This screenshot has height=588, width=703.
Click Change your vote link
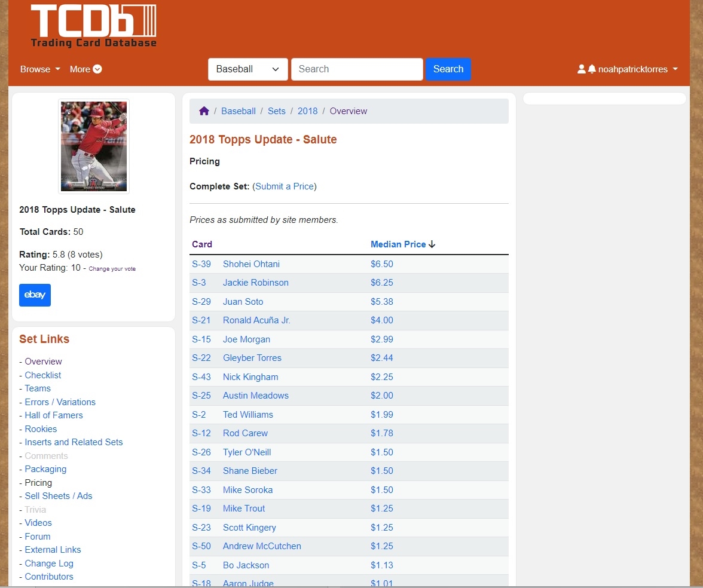[112, 269]
